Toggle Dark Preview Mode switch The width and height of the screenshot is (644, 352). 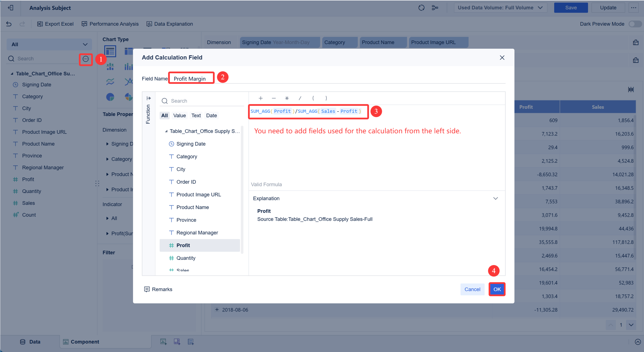click(x=635, y=24)
